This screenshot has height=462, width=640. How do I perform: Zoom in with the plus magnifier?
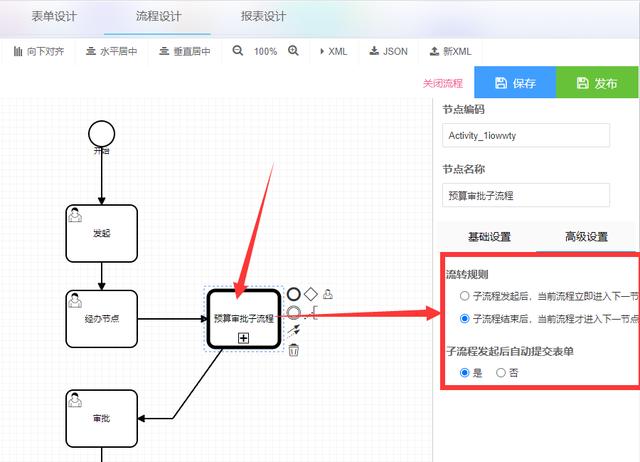click(293, 51)
